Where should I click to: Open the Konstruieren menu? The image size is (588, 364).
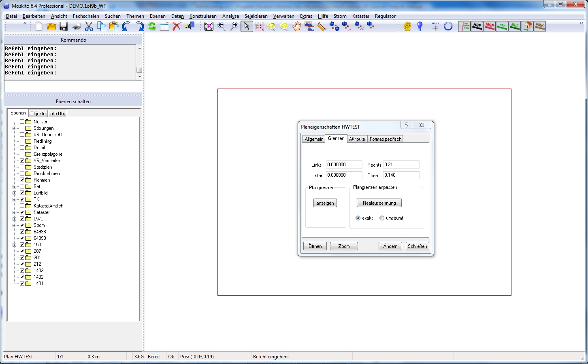click(203, 16)
